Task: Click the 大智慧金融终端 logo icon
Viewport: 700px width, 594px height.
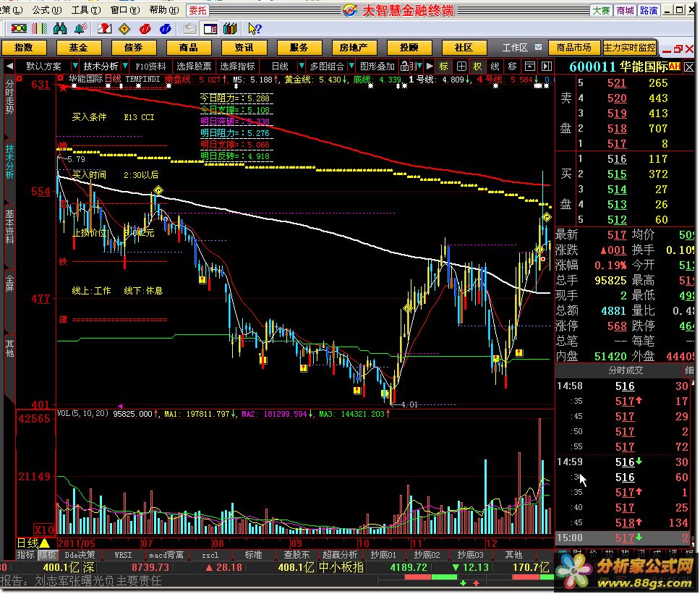Action: (x=350, y=10)
